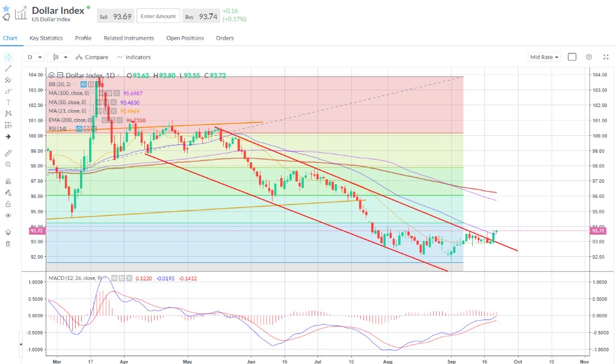This screenshot has width=616, height=364.
Task: Select the ruler measure tool
Action: click(x=8, y=153)
